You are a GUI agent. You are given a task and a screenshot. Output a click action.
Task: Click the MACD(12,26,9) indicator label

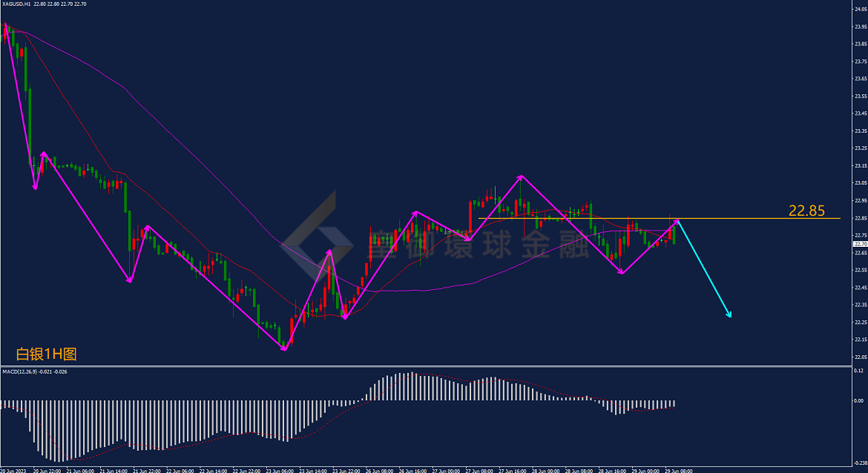coord(19,371)
